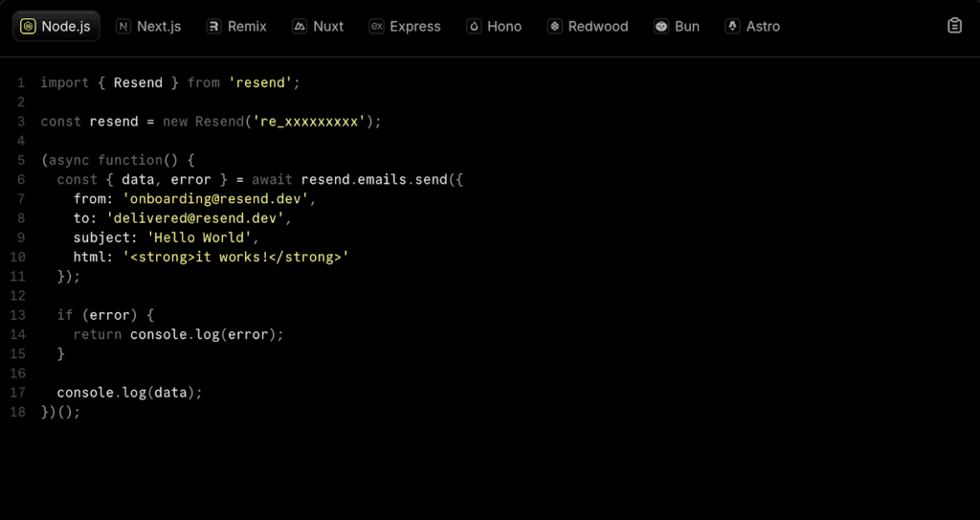980x520 pixels.
Task: Click the Remix R icon
Action: [214, 26]
